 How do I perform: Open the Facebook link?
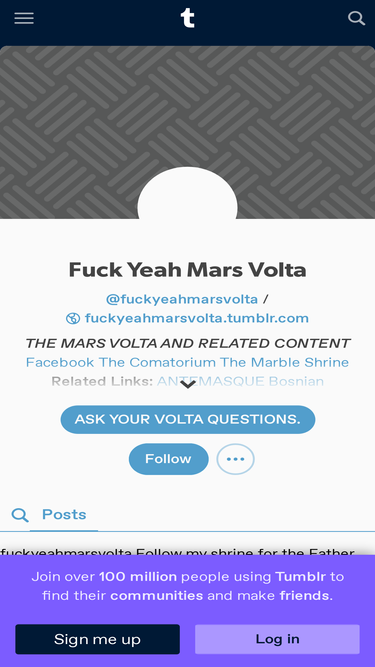click(x=60, y=362)
